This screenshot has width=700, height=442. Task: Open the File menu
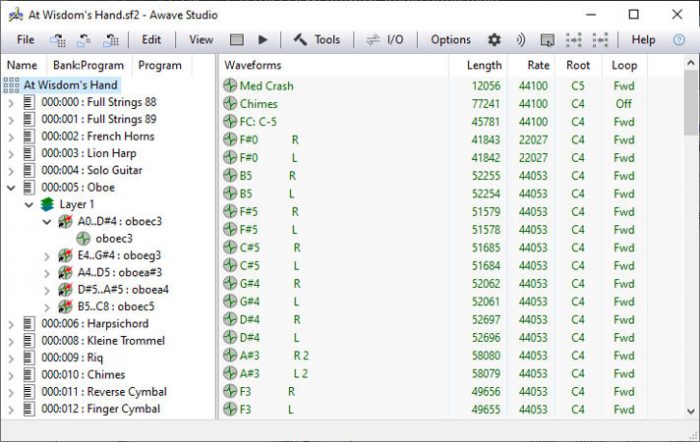pos(25,40)
